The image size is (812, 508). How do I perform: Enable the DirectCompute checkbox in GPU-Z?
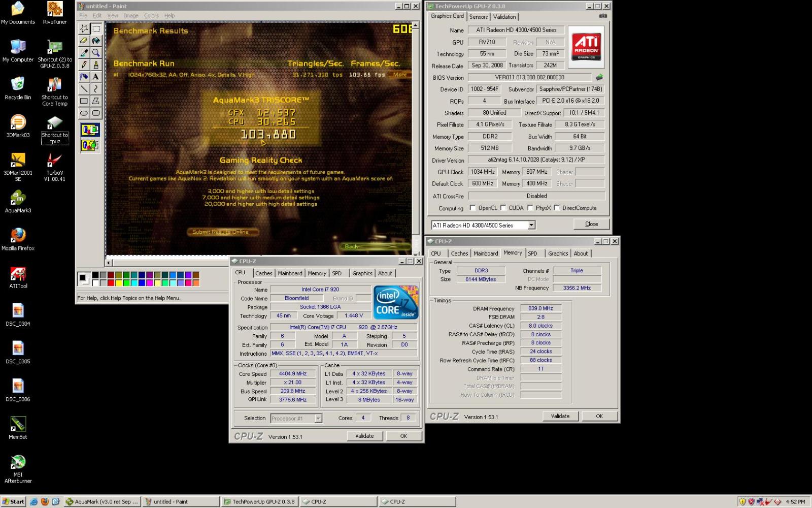point(557,208)
